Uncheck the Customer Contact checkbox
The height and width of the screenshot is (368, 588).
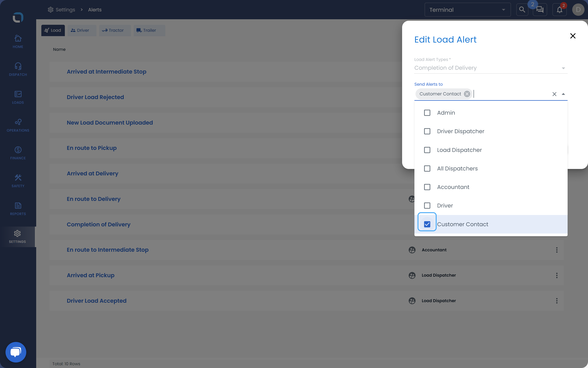[x=427, y=224]
